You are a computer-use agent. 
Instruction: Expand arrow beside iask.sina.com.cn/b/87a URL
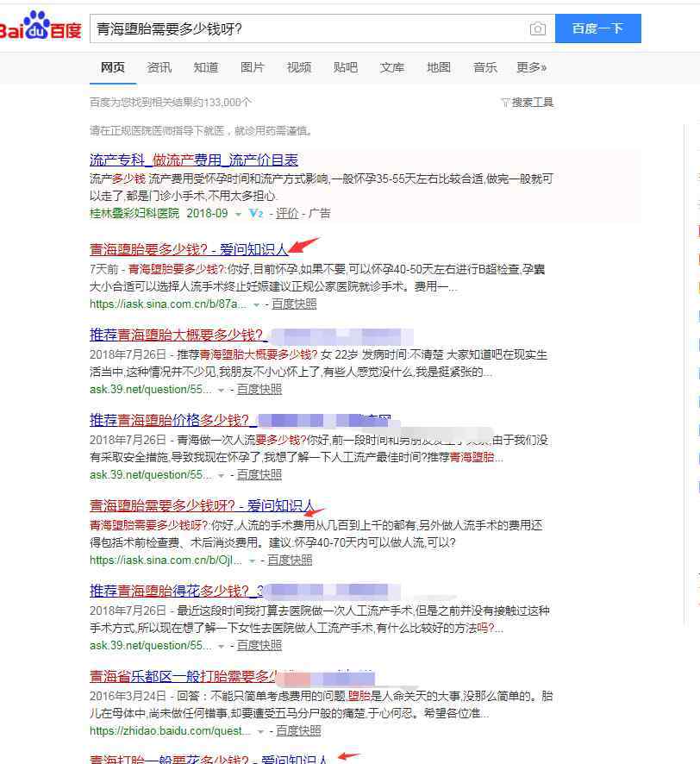(x=256, y=304)
